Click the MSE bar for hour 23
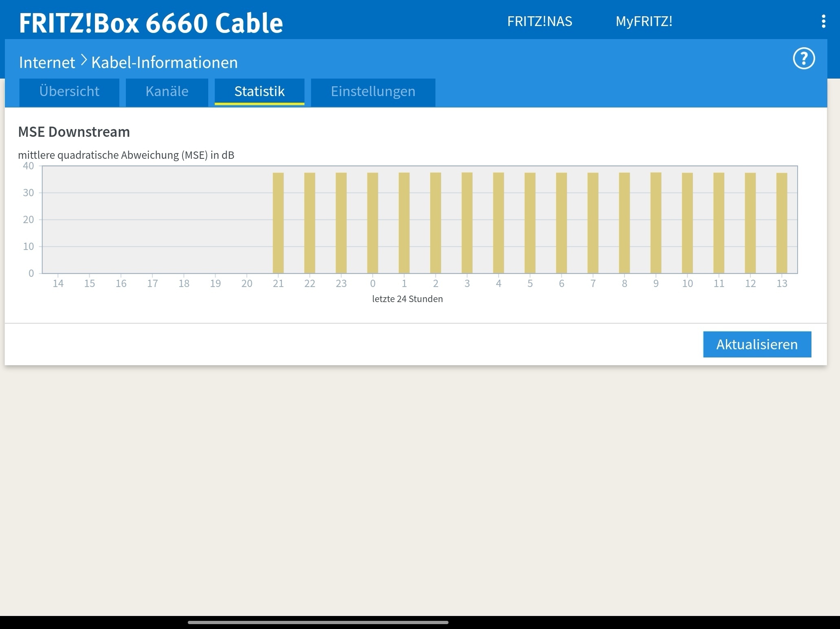Viewport: 840px width, 629px height. coord(341,223)
